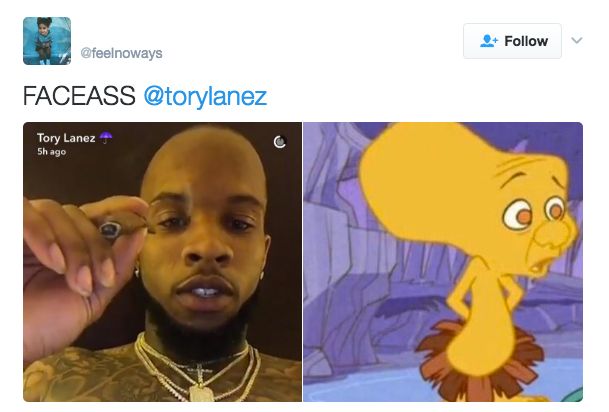Click the Snapchat story timer circle icon

(x=280, y=142)
